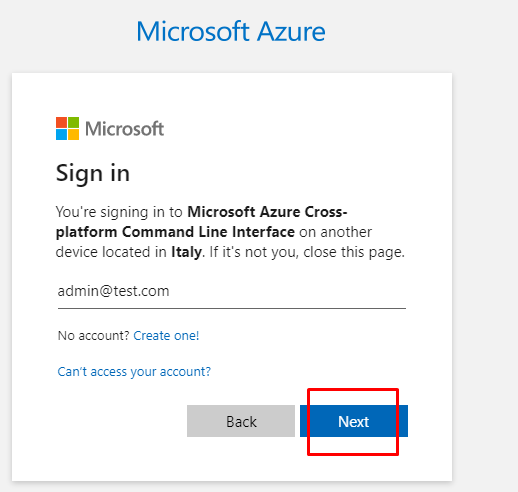Click the No account? label
The width and height of the screenshot is (518, 492).
click(93, 335)
